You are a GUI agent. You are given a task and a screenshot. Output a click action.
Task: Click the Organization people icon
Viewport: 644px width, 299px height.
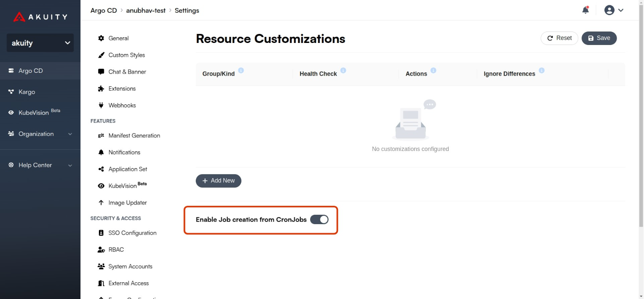tap(11, 134)
